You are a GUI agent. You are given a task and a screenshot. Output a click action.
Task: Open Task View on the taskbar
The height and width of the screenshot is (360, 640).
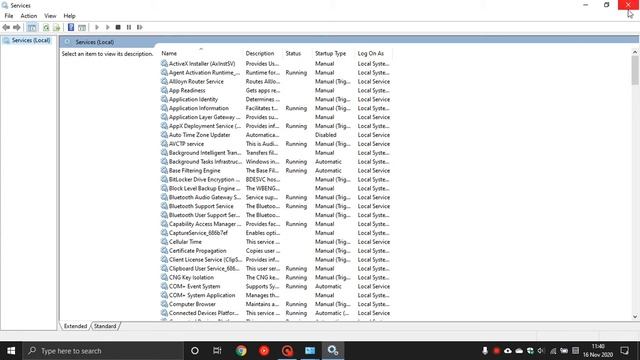tap(217, 351)
